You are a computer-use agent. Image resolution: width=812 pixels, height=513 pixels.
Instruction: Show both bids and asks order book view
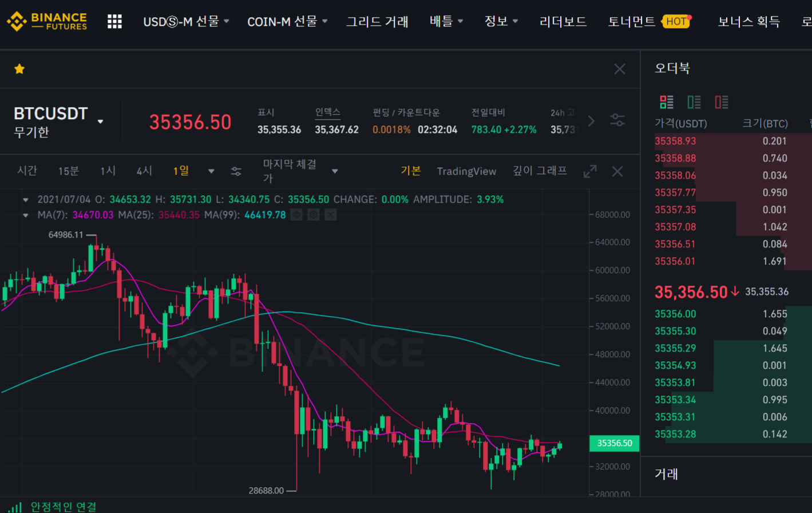pos(667,102)
